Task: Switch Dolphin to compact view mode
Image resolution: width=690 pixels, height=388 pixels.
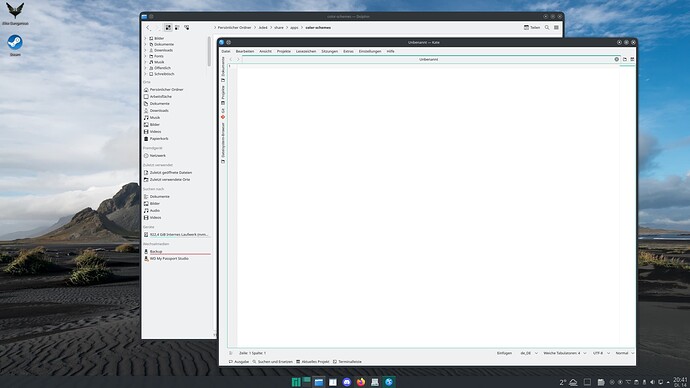Action: 177,27
